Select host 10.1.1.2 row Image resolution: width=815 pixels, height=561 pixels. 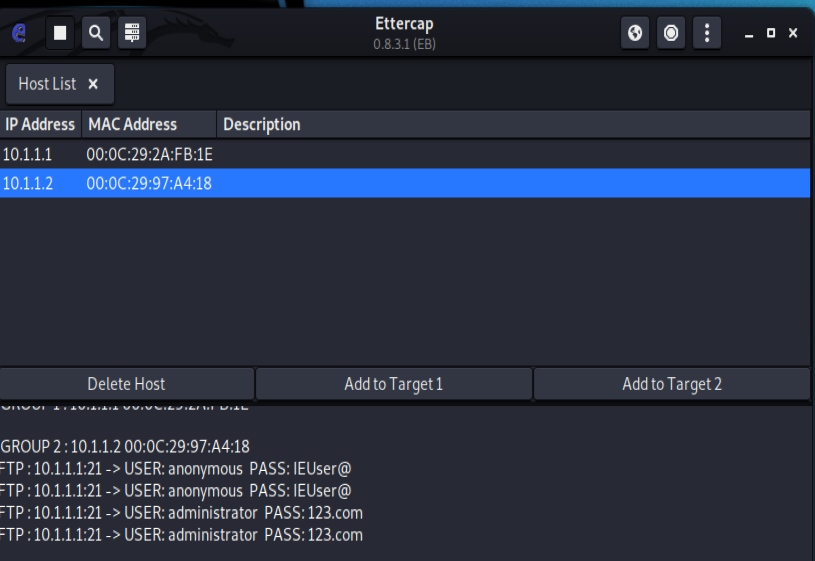point(405,183)
